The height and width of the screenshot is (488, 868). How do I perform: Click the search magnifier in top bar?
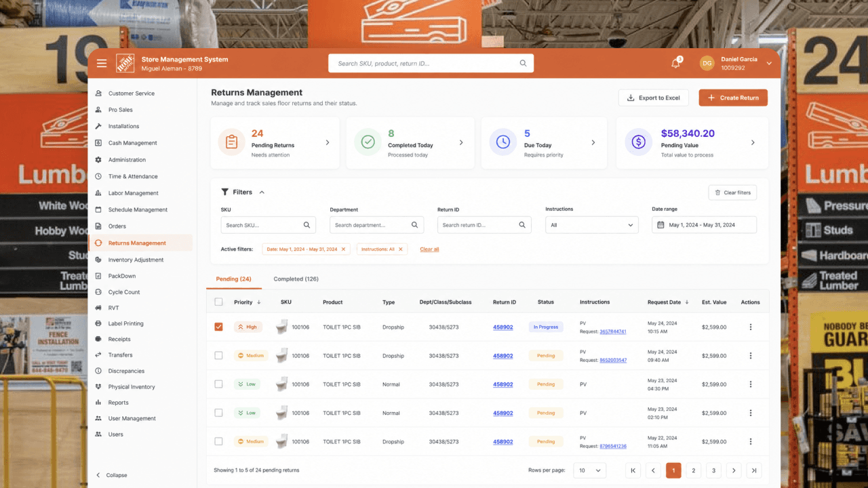pos(523,63)
